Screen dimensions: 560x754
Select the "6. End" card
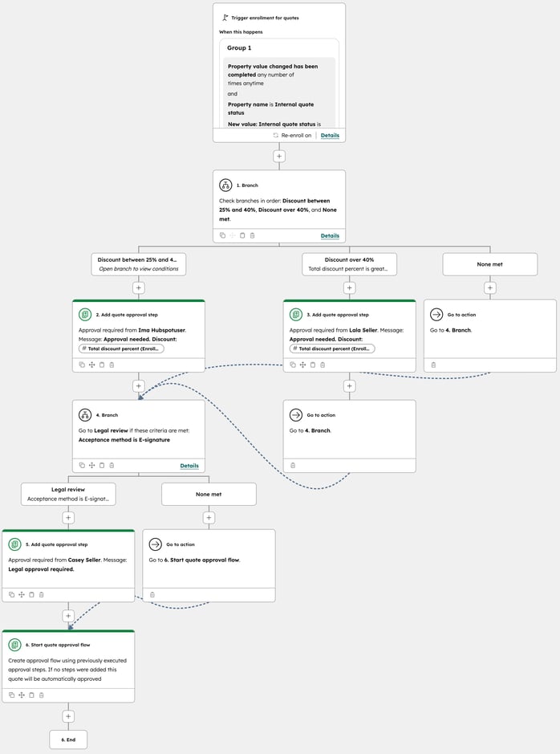coord(68,739)
